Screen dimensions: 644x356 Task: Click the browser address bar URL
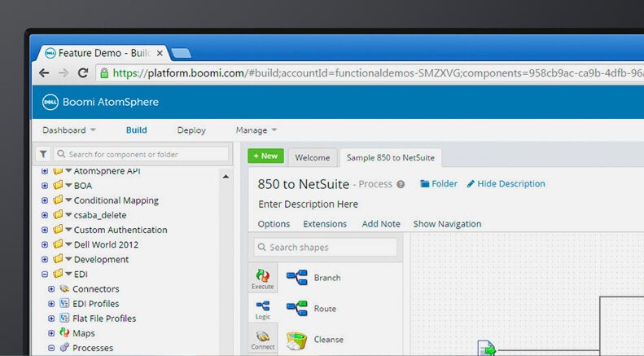(x=370, y=73)
